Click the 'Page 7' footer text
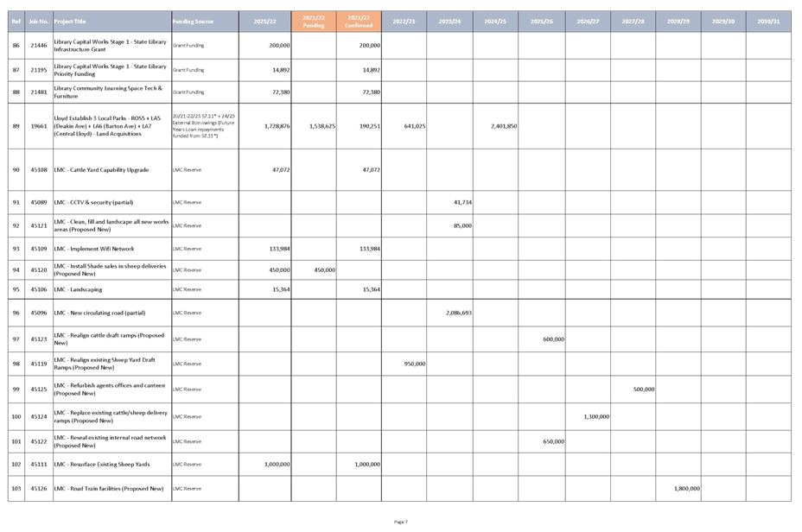The width and height of the screenshot is (802, 532). (x=401, y=522)
